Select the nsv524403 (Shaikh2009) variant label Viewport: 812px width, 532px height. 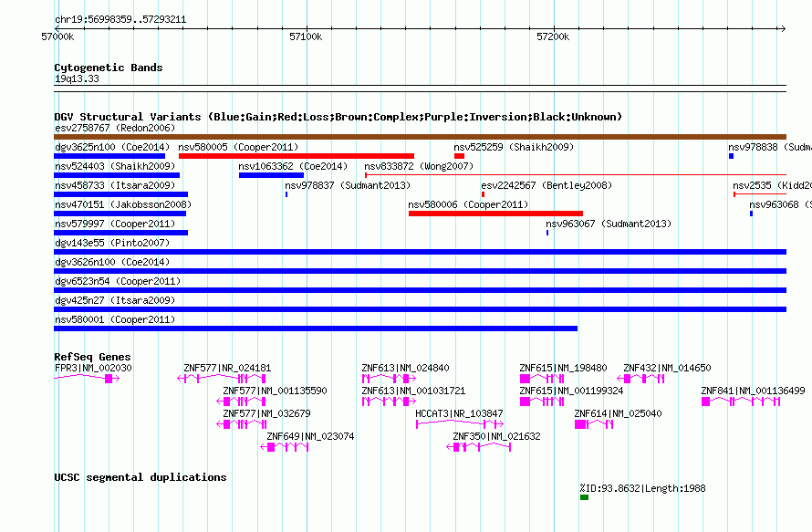click(x=115, y=166)
